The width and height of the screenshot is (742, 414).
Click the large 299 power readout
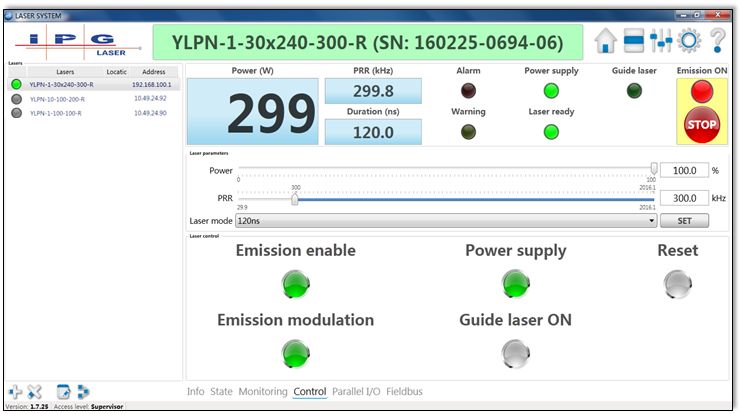point(253,112)
